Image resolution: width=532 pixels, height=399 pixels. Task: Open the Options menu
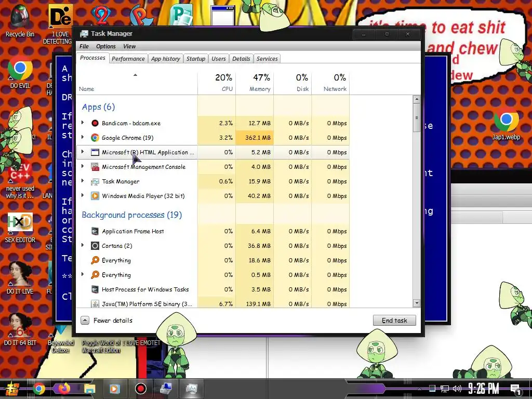coord(106,46)
